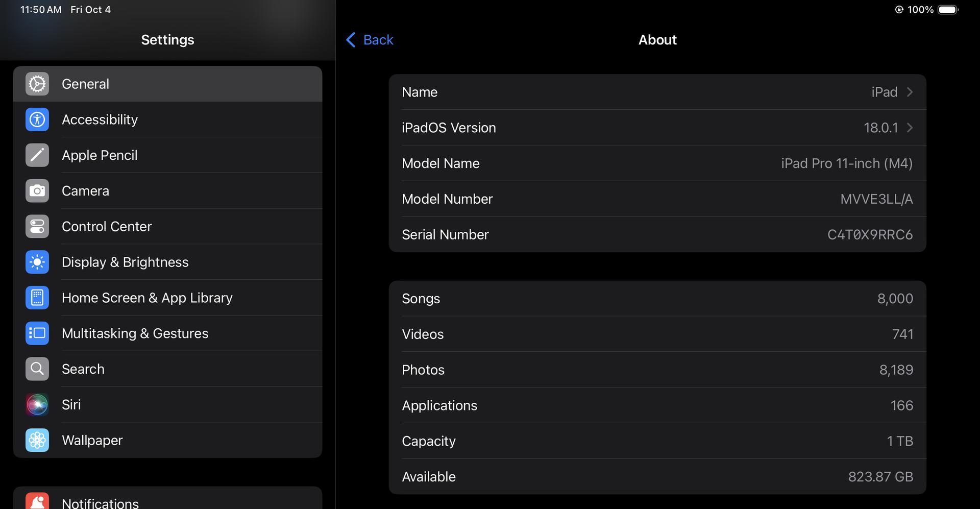Viewport: 980px width, 509px height.
Task: Tap the Model Name row label
Action: pyautogui.click(x=440, y=163)
